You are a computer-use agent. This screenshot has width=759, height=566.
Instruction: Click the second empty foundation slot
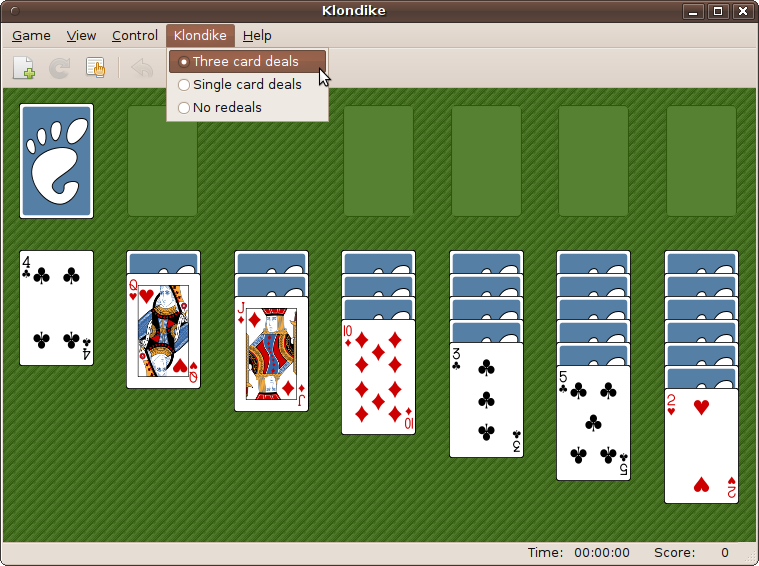coord(486,161)
